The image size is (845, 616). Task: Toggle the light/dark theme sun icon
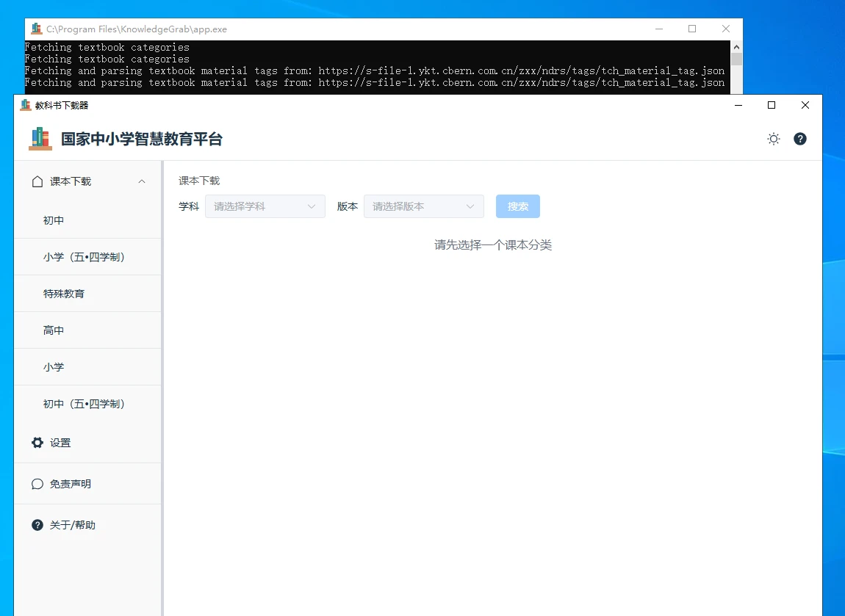[x=773, y=139]
